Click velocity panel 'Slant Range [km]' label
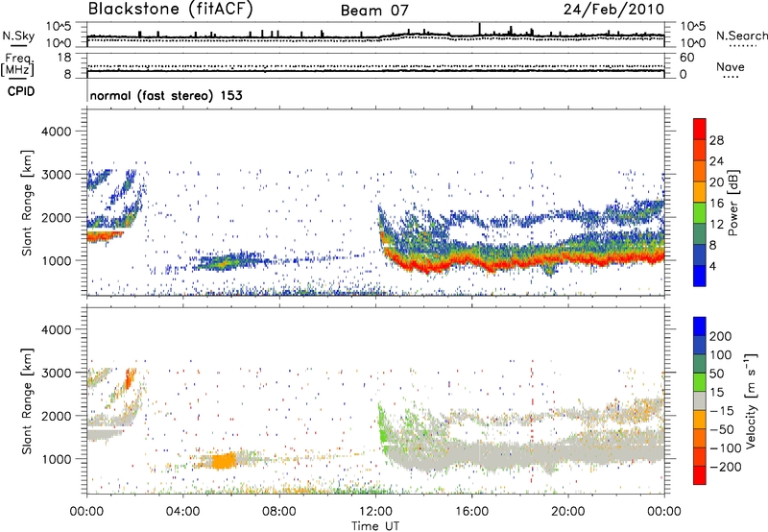The width and height of the screenshot is (768, 532). pos(27,400)
